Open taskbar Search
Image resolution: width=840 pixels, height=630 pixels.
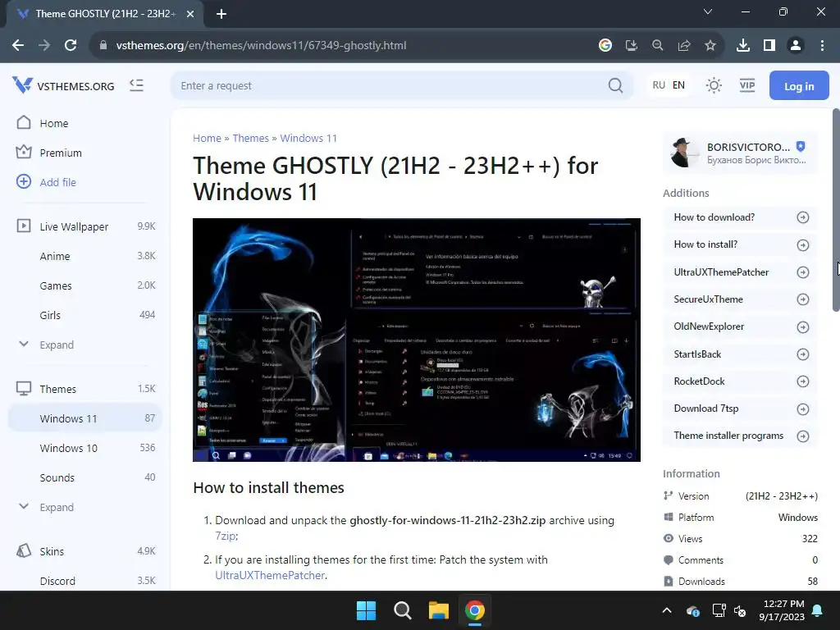point(402,610)
